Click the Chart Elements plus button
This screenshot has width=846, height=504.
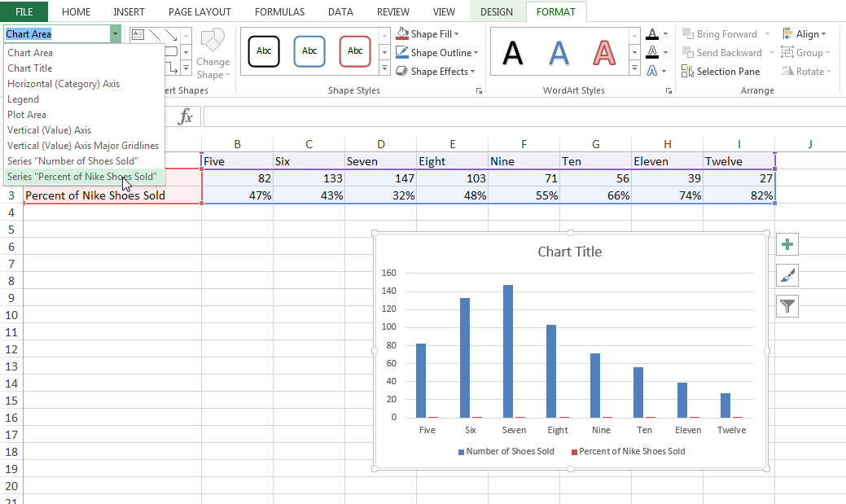(787, 243)
